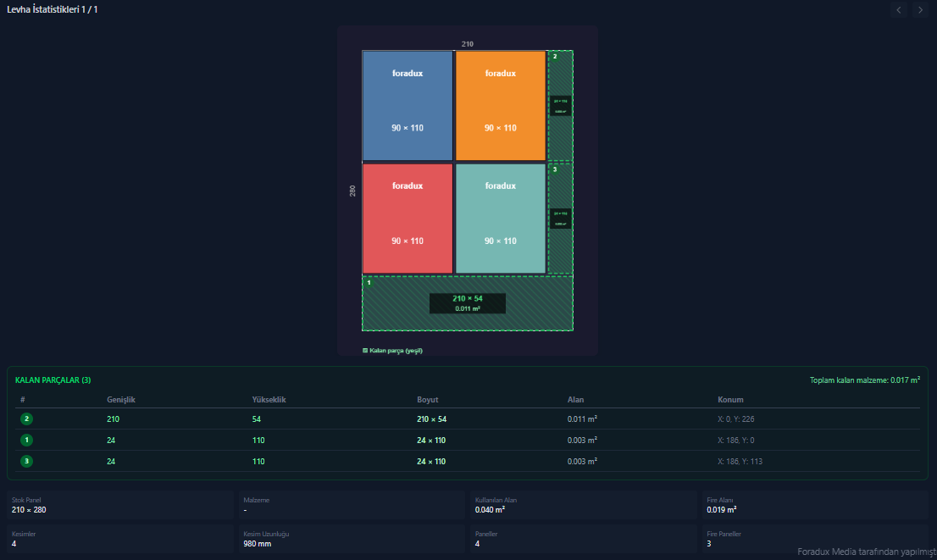The width and height of the screenshot is (937, 560).
Task: Select the red foradux 90 × 110 panel
Action: (x=408, y=219)
